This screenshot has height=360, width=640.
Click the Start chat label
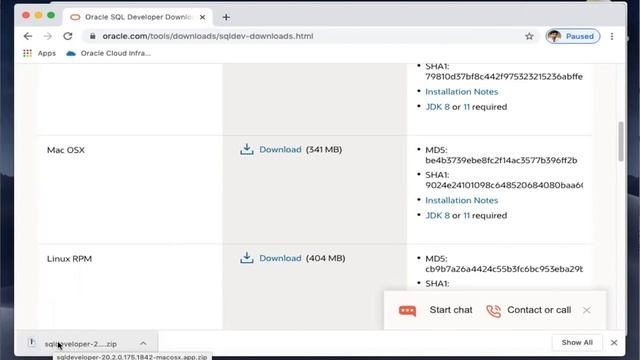(x=451, y=310)
